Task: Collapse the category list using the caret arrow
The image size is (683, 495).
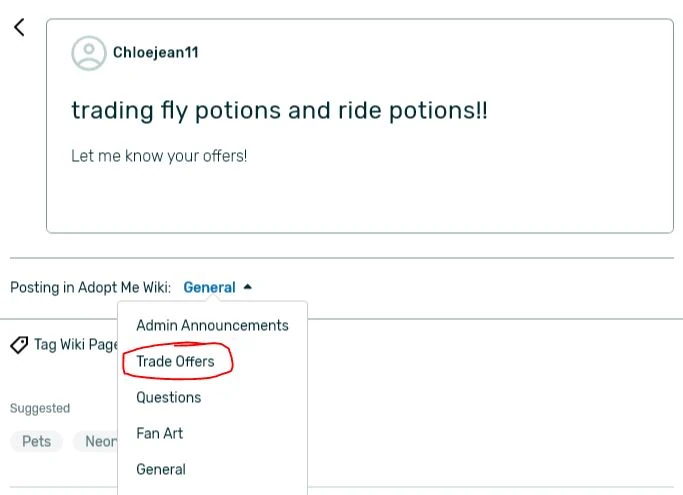Action: click(248, 287)
